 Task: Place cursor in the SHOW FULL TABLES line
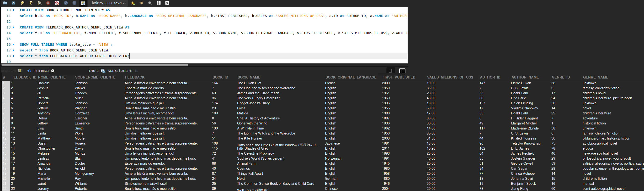click(x=66, y=44)
